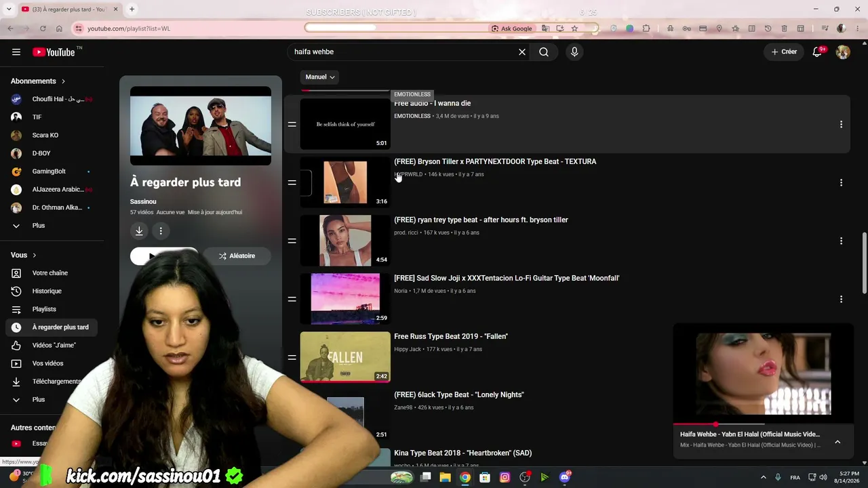Open the D-BOY subscription
The image size is (868, 488).
[52, 153]
